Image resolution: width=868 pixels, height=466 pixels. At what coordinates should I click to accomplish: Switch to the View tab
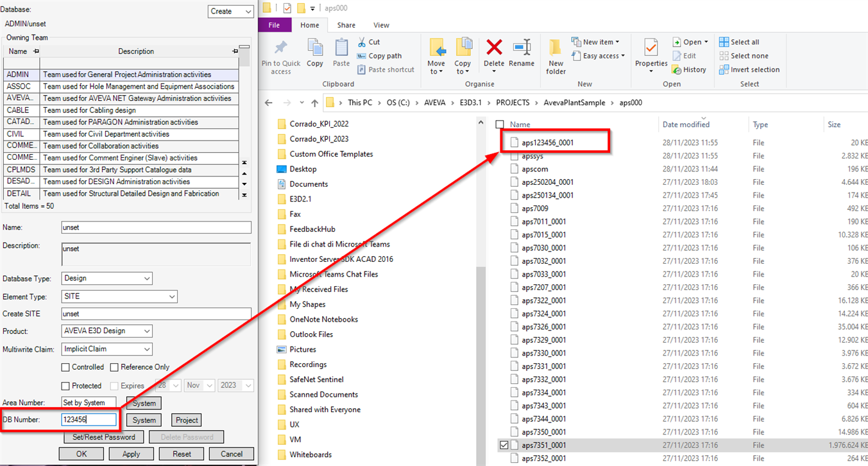(x=381, y=25)
